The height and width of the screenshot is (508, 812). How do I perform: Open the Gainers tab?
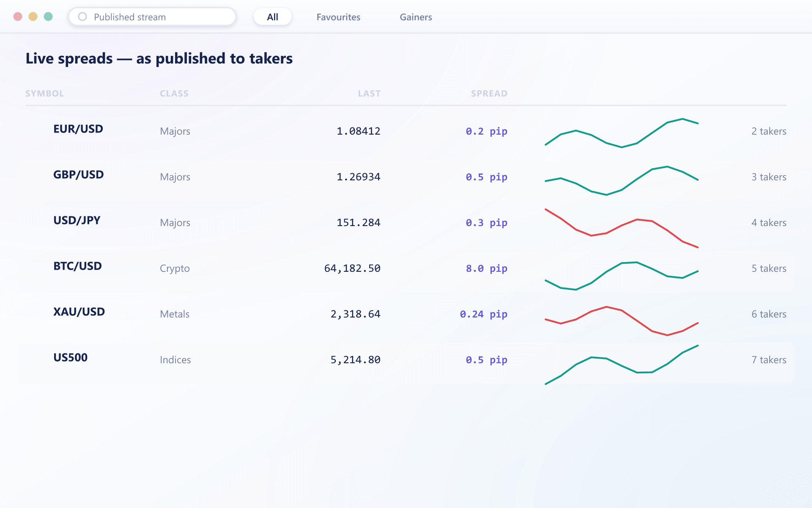point(416,17)
